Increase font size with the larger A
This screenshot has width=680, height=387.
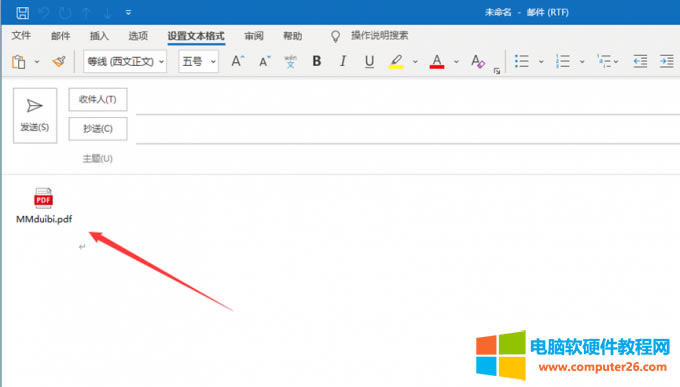pyautogui.click(x=237, y=61)
